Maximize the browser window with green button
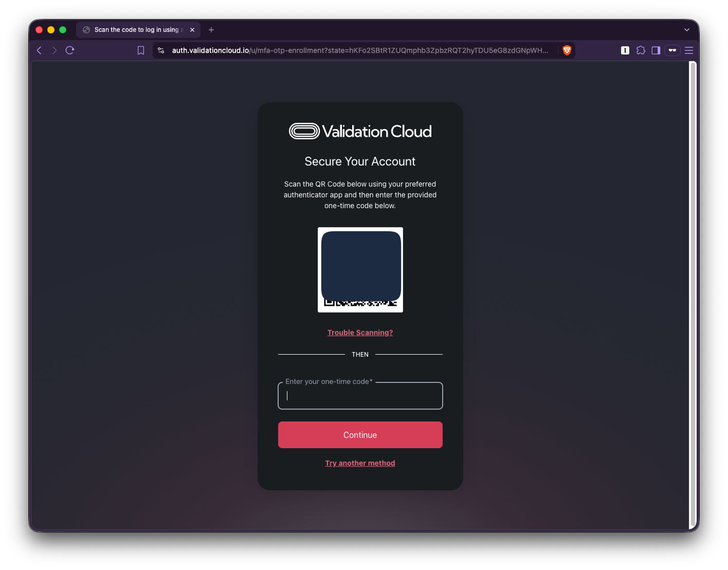 (63, 30)
